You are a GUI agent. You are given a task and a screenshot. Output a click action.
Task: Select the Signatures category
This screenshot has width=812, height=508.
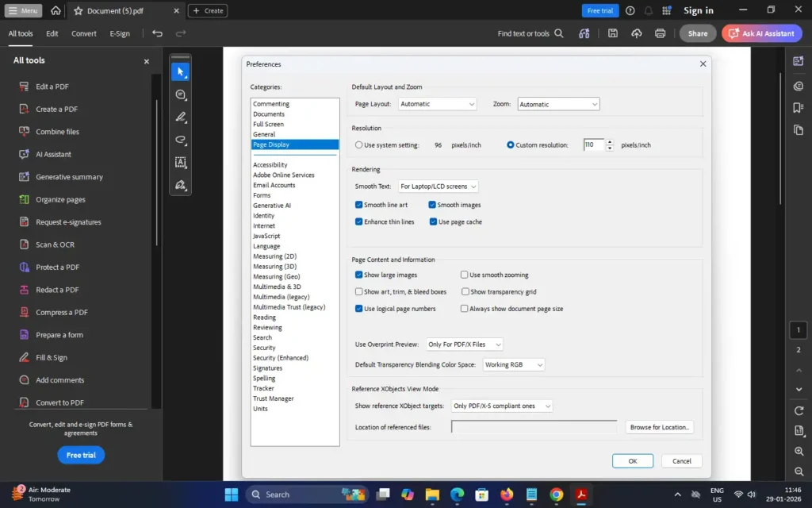tap(268, 368)
